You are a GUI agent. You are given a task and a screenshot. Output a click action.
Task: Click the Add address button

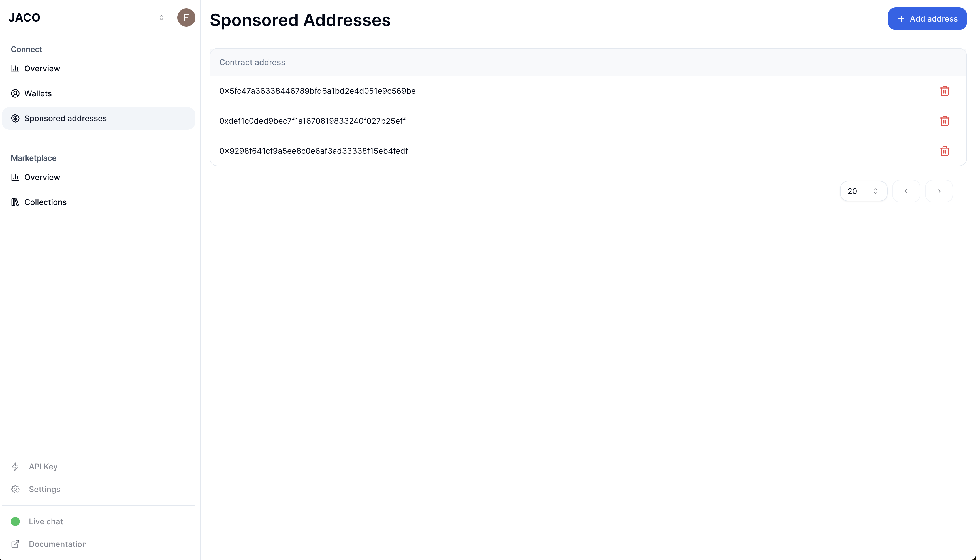927,19
